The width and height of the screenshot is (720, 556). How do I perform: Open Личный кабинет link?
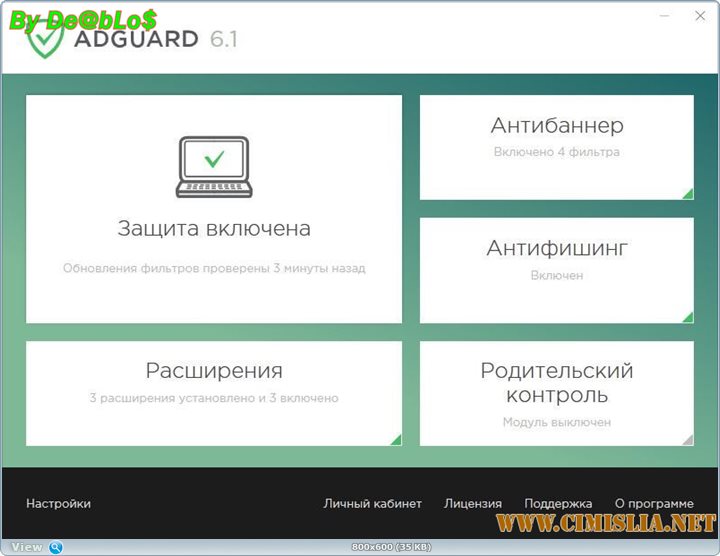click(372, 504)
